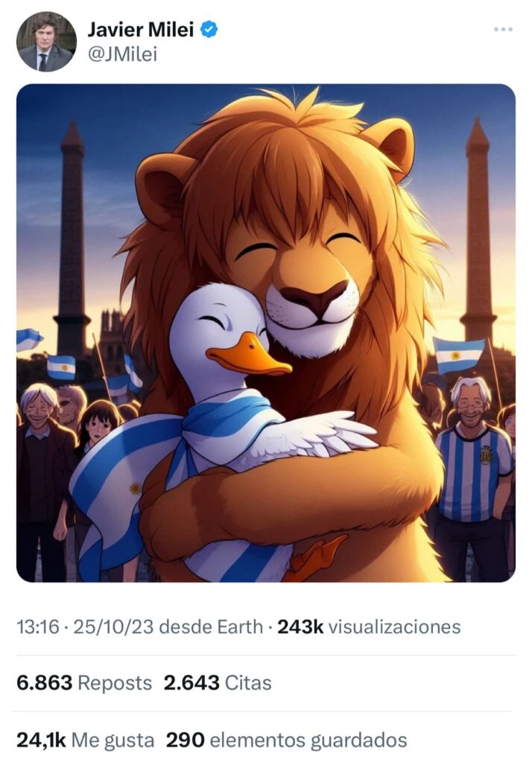Open the 24,1k Me gusta list

coord(86,740)
